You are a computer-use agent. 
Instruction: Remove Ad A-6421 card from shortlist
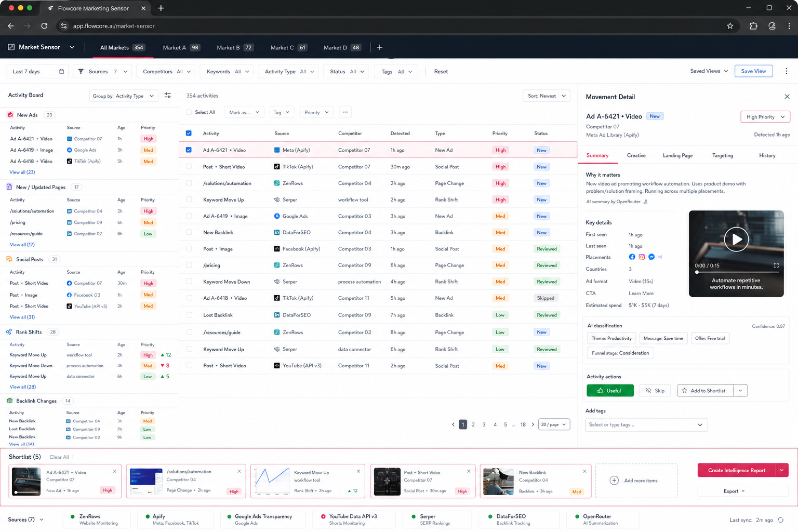pos(115,472)
